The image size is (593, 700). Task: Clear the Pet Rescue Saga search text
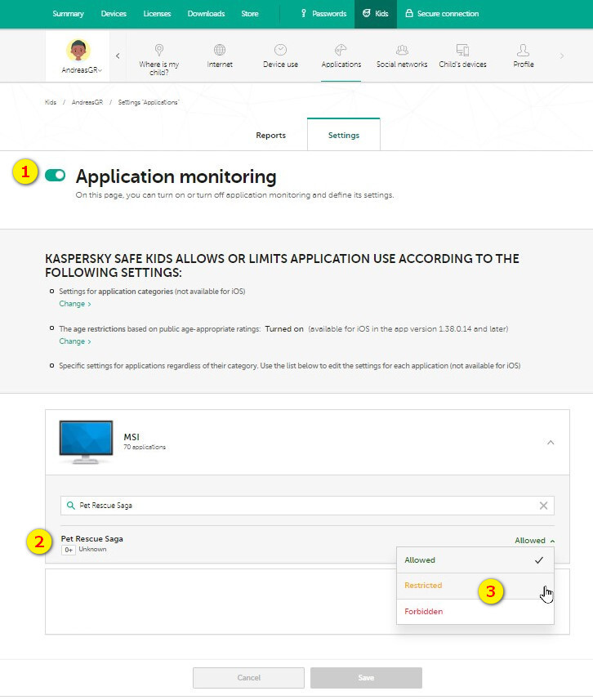543,506
